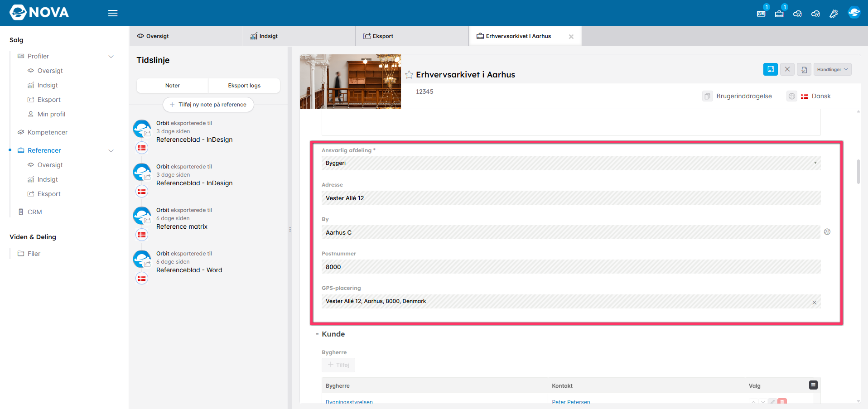Click into the Postnummer field 8000
Viewport: 868px width, 409px height.
coord(571,267)
